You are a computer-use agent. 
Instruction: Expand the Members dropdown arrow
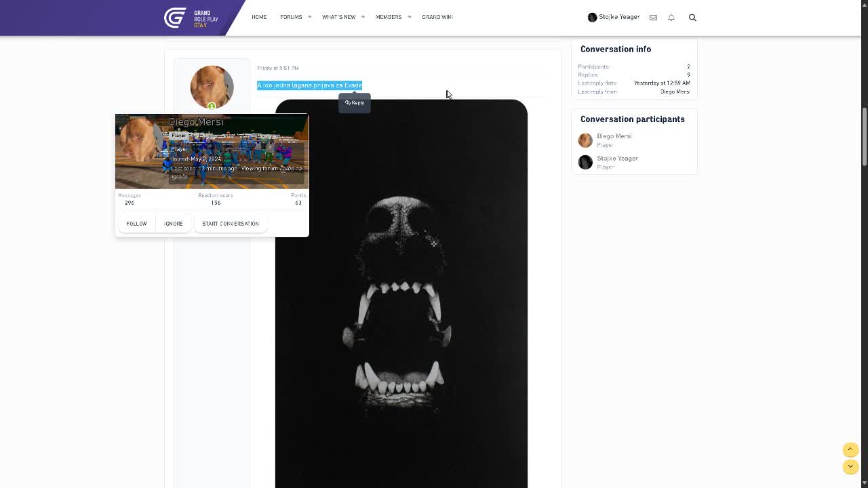click(409, 17)
